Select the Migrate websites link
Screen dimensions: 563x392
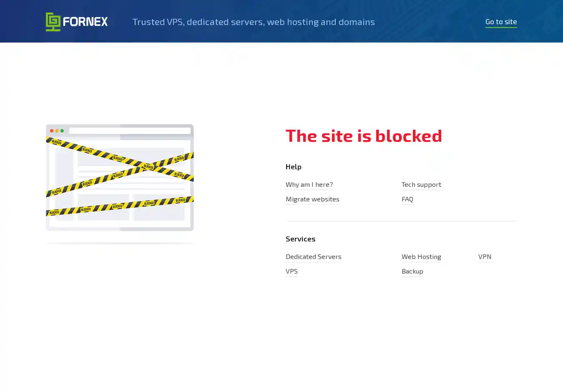(x=312, y=199)
